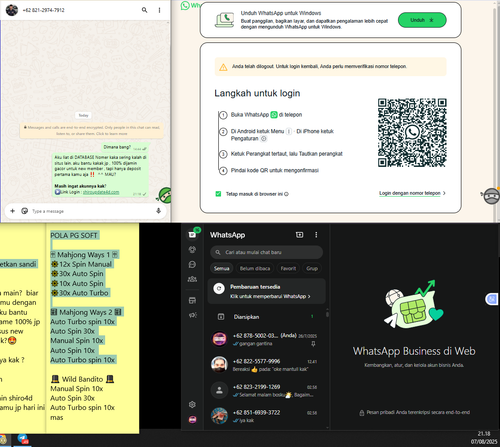Click the 'Wild Bandito' note line
Viewport: 500px width, 447px height.
(82, 379)
